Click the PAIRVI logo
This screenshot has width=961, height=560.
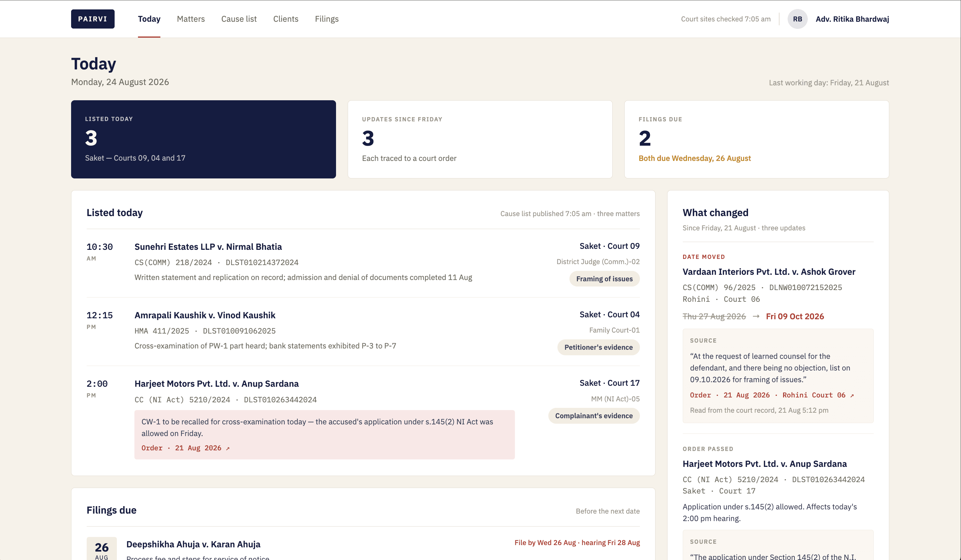coord(93,19)
